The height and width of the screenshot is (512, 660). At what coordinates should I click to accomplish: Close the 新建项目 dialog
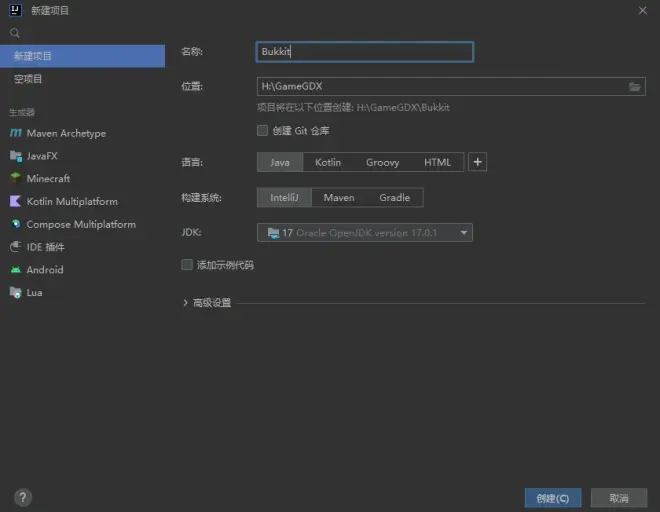click(x=642, y=10)
